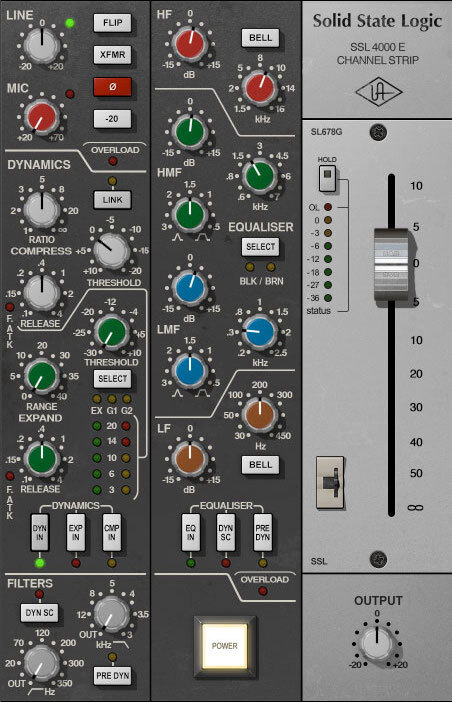The image size is (452, 702).
Task: Click the channel fader cap
Action: click(x=392, y=265)
